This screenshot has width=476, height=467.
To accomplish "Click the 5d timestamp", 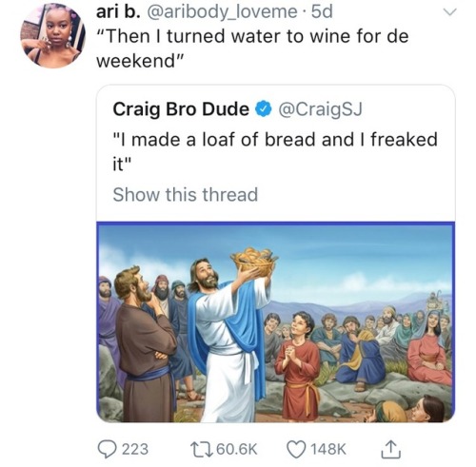I will point(322,11).
